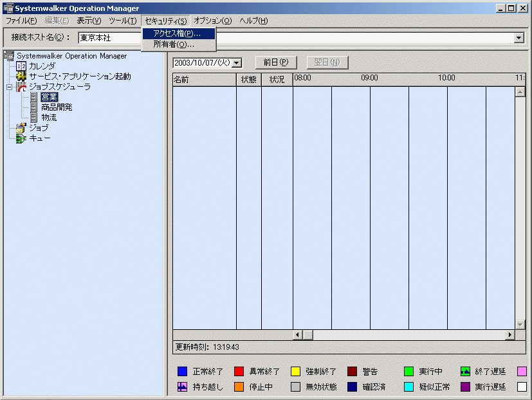Viewport: 532px width, 400px height.
Task: Click the 編集(E) menu
Action: click(57, 21)
